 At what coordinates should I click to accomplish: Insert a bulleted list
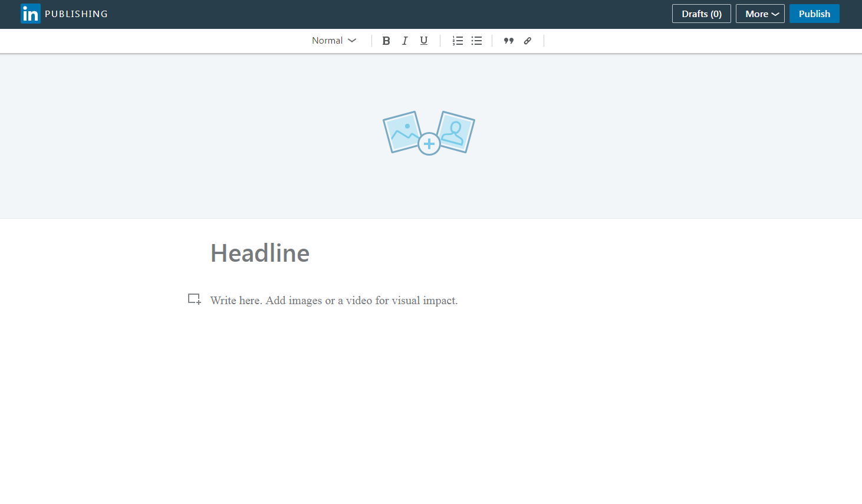(476, 41)
